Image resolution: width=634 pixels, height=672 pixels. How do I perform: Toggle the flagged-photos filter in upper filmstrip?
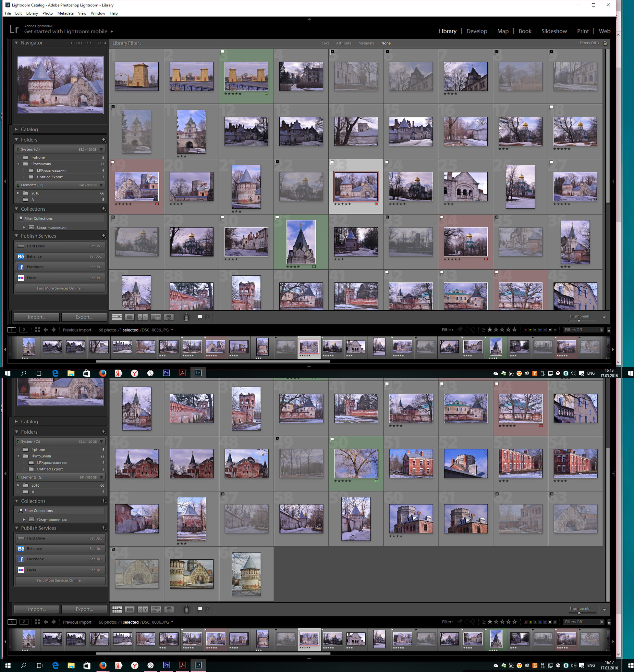[x=460, y=330]
